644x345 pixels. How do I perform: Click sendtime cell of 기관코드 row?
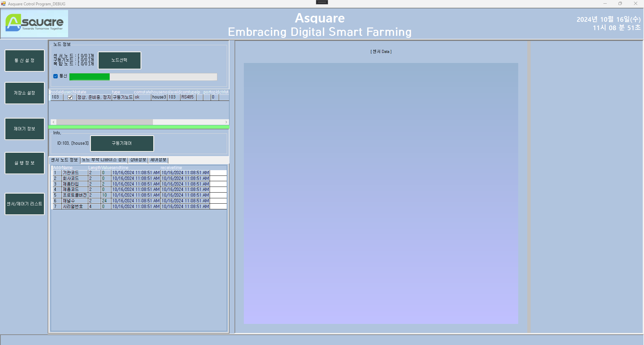tap(136, 173)
